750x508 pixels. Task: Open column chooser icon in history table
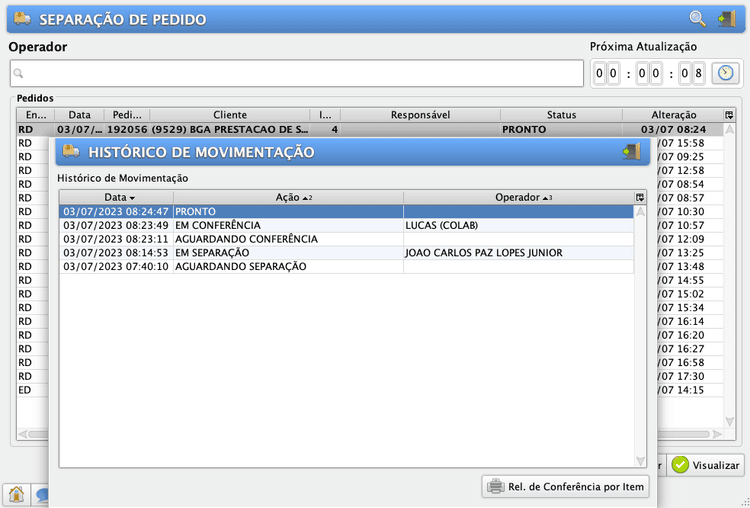tap(640, 197)
